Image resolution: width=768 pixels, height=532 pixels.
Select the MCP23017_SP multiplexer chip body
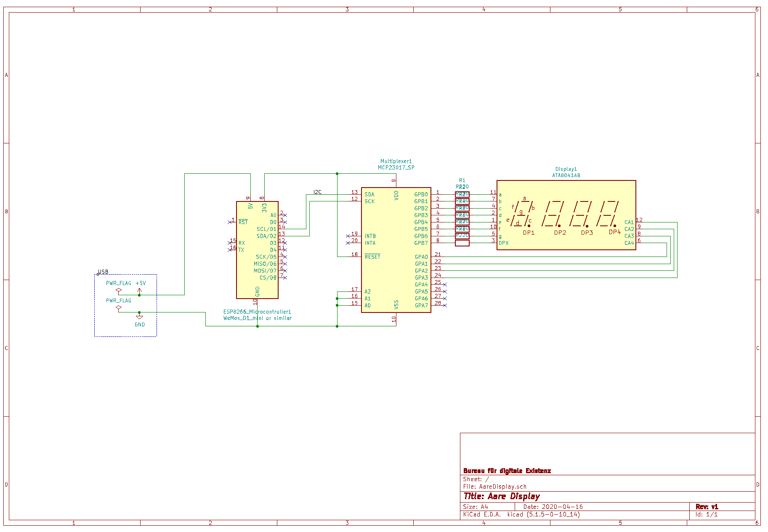click(396, 250)
